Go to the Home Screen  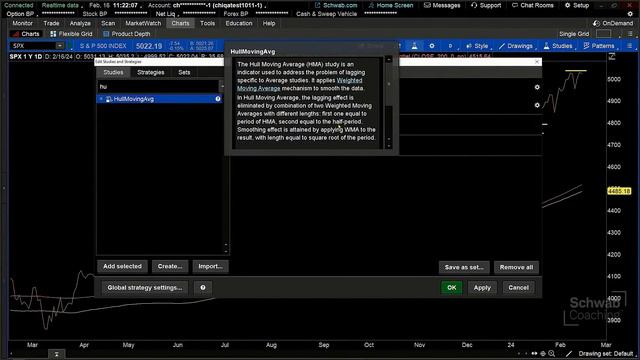(391, 5)
